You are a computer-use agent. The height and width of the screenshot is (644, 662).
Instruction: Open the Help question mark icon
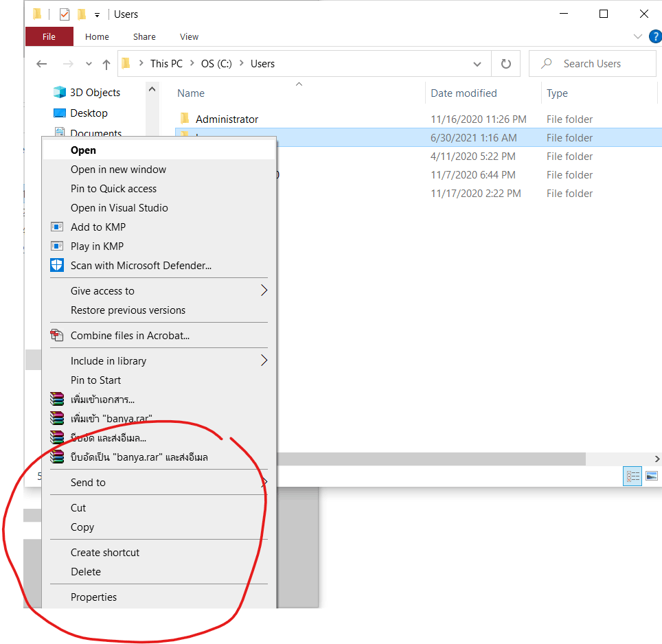click(655, 36)
